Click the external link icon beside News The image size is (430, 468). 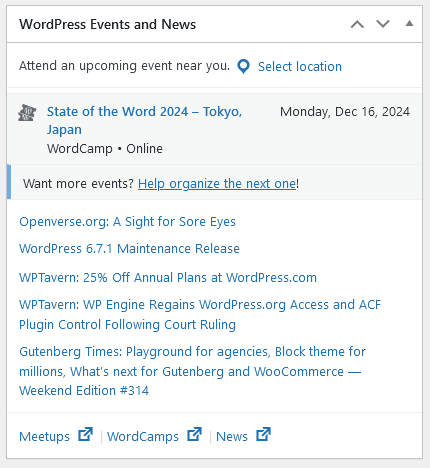pyautogui.click(x=263, y=434)
